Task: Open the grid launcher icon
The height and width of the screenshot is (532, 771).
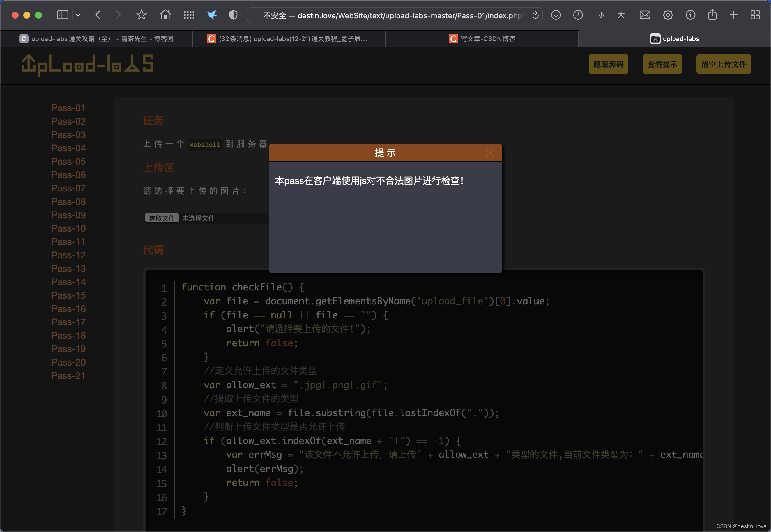Action: coord(189,15)
